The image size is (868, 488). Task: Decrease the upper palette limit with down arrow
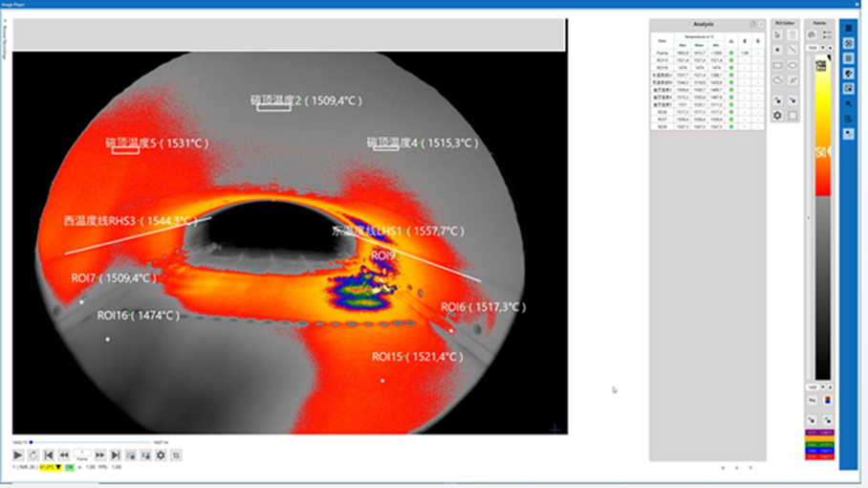pyautogui.click(x=823, y=48)
